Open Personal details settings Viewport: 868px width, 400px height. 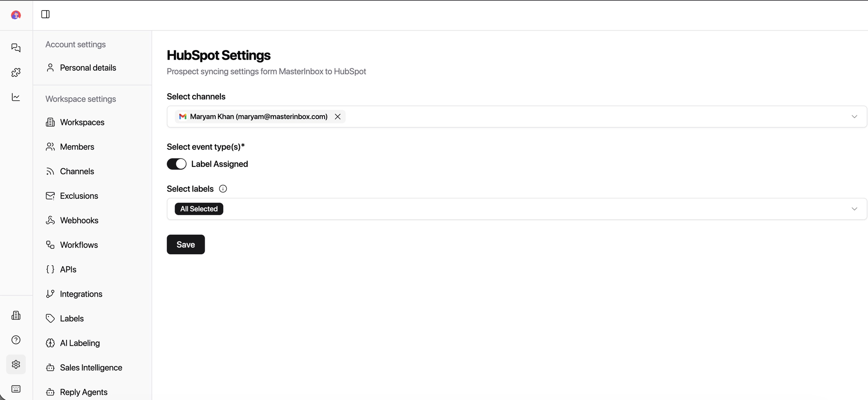click(88, 68)
